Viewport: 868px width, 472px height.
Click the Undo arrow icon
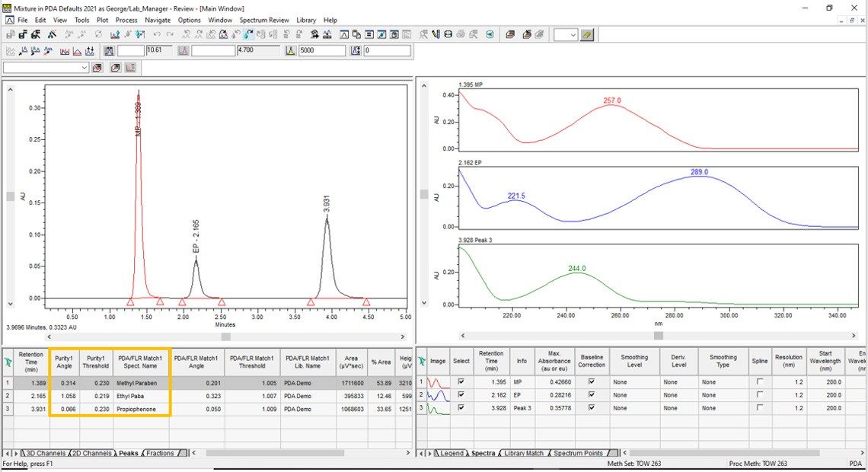[x=157, y=34]
